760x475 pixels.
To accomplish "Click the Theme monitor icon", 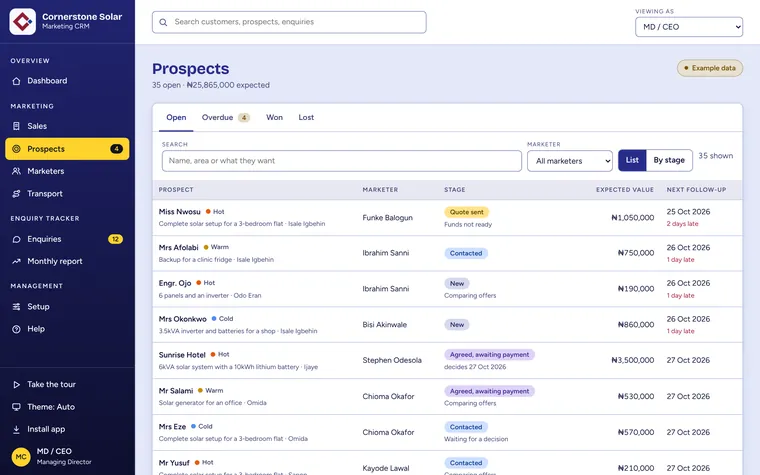I will (x=16, y=407).
